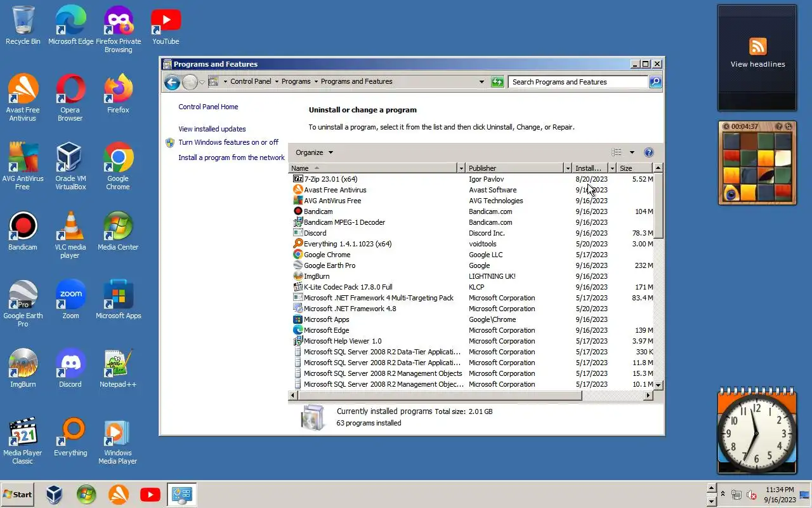
Task: Click Programs in the breadcrumb path
Action: (x=296, y=81)
